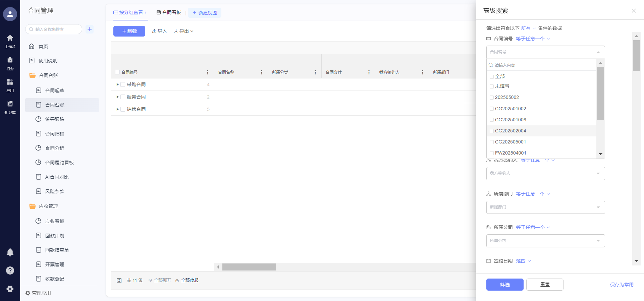Expand the 销售合同 group row

click(x=117, y=109)
